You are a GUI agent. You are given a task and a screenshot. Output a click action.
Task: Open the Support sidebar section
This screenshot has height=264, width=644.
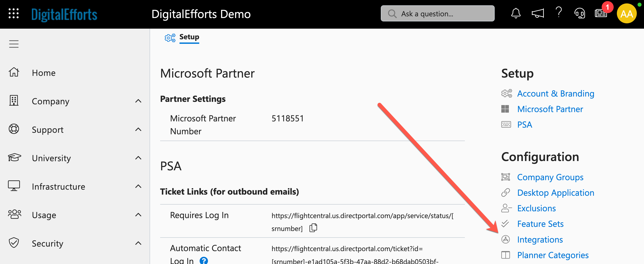pyautogui.click(x=47, y=130)
